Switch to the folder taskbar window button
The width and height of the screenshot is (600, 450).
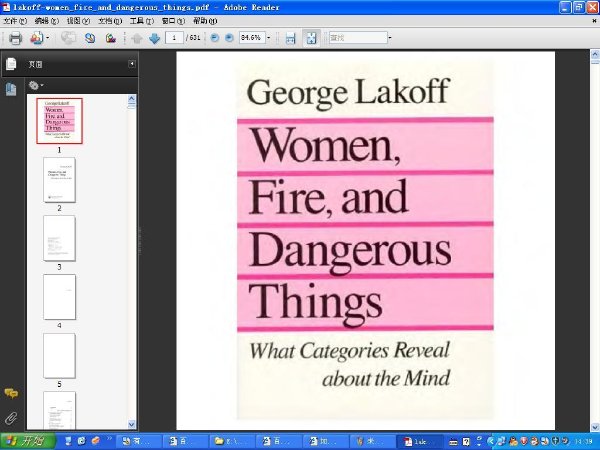pos(232,442)
